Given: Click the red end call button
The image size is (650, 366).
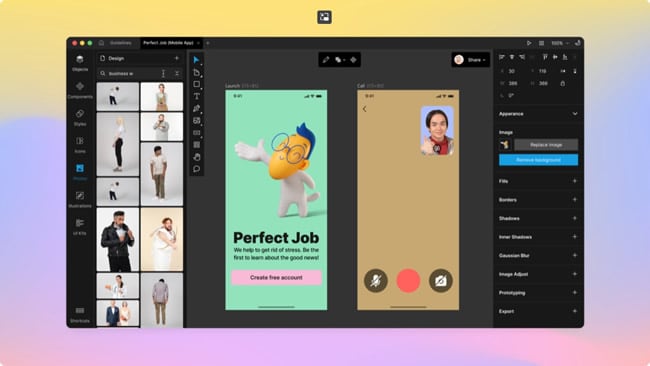Looking at the screenshot, I should pos(408,281).
